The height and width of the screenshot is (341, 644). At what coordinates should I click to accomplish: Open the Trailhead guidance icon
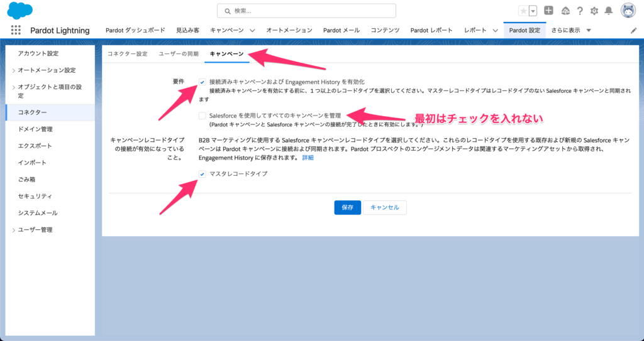(x=565, y=11)
